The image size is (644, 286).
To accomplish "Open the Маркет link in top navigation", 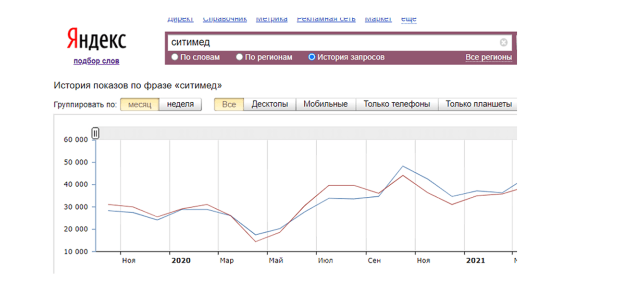I will point(378,19).
